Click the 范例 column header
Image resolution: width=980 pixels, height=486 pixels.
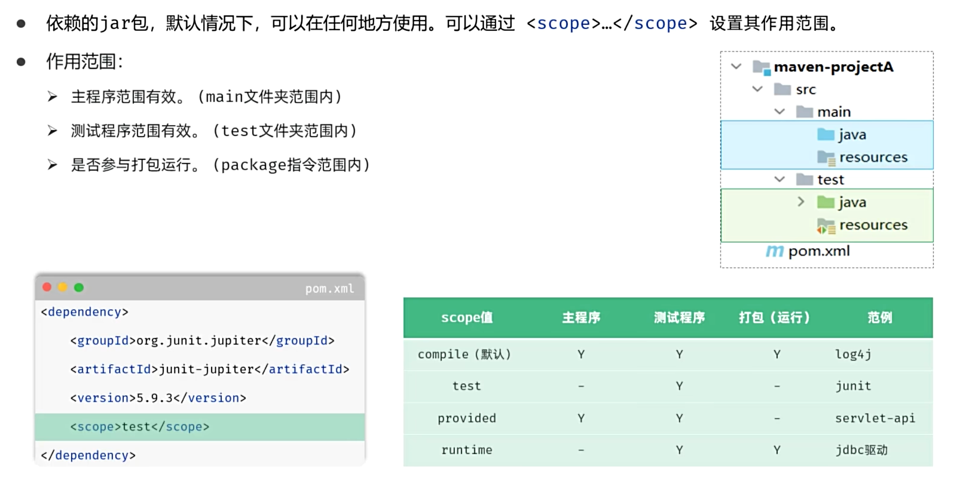[x=880, y=317]
